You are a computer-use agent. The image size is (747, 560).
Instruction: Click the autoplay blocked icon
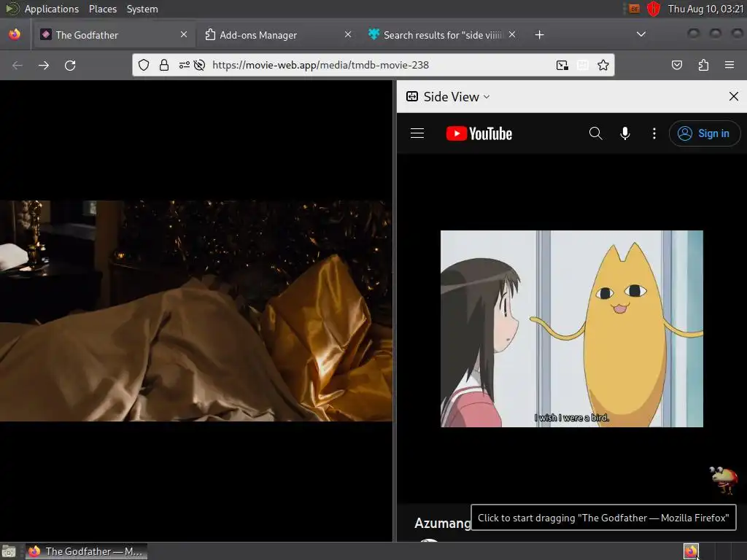200,65
